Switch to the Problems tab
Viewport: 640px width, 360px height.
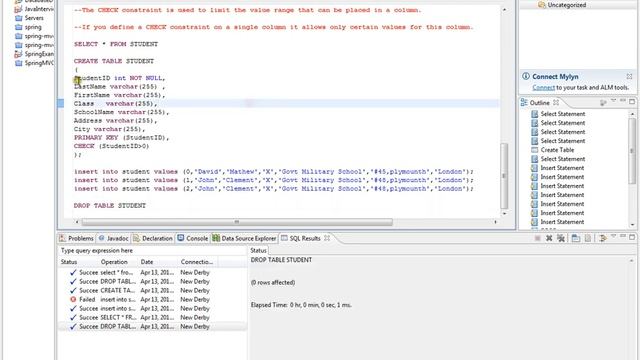pos(76,238)
